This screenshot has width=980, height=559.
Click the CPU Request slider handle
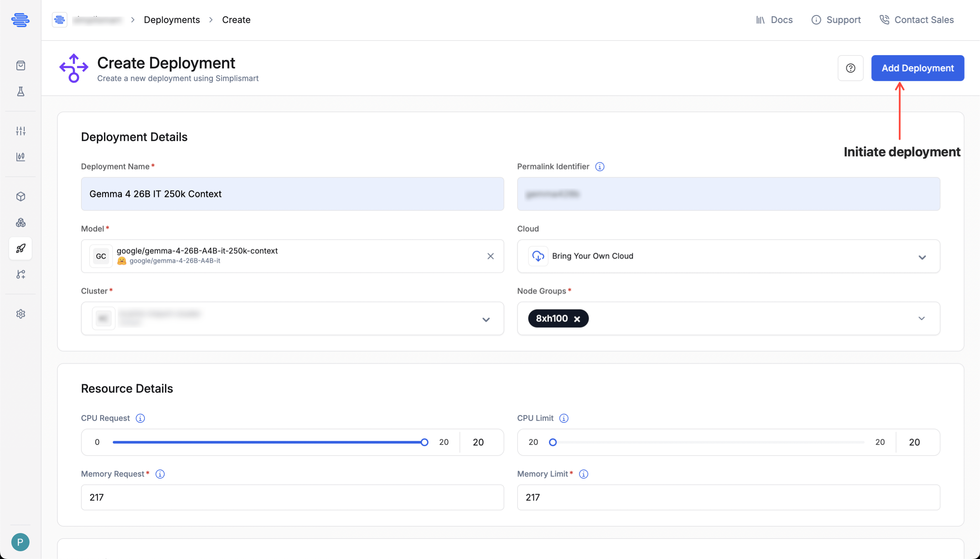[425, 442]
